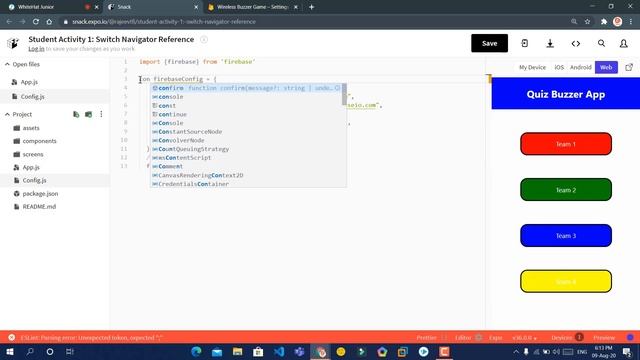640x360 pixels.
Task: Switch preview to Android tab
Action: [x=580, y=67]
